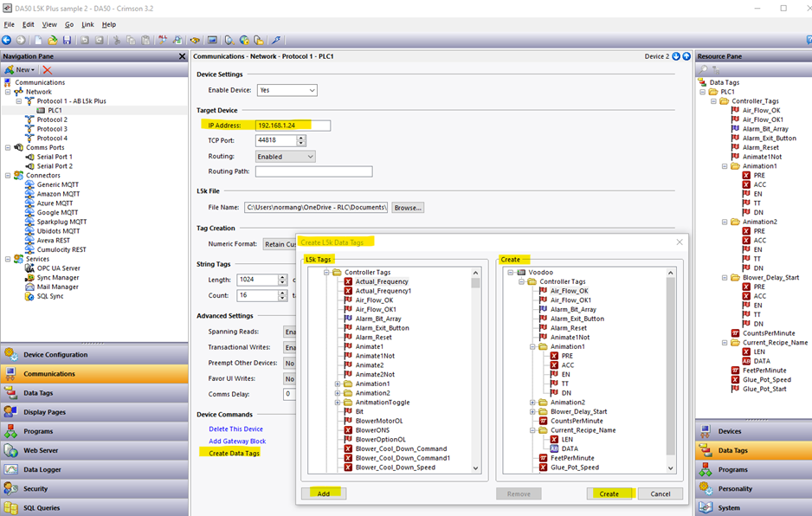The image size is (812, 516).
Task: Close the Navigation Pane
Action: [x=183, y=56]
